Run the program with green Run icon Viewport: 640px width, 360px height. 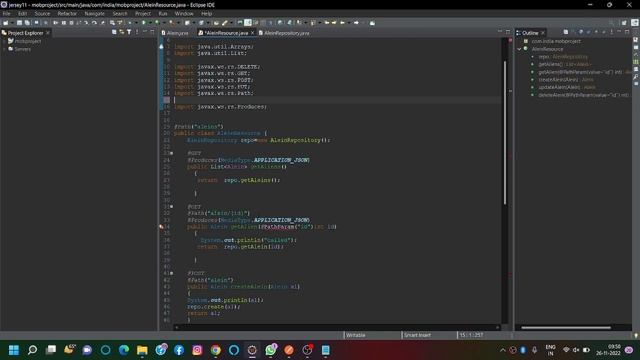point(144,23)
